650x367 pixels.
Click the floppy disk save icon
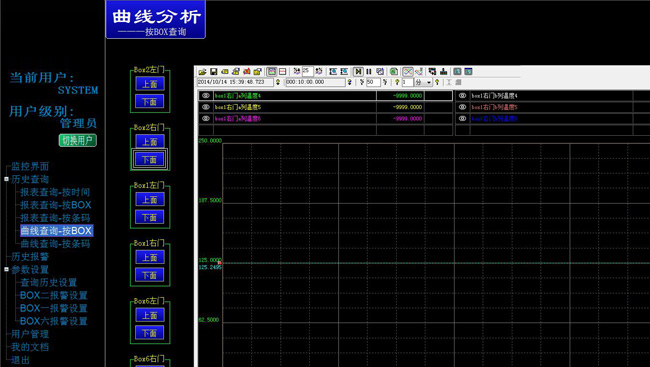(x=213, y=72)
